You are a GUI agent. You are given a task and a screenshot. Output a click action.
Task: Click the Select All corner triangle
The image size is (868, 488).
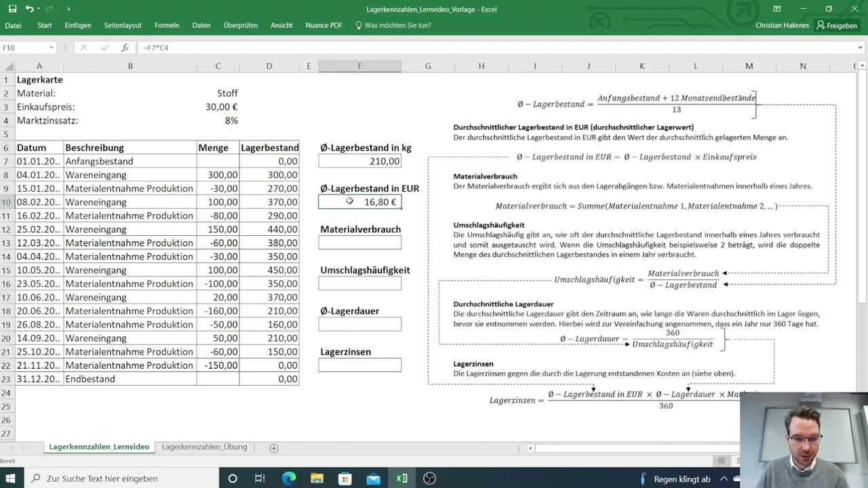[7, 66]
